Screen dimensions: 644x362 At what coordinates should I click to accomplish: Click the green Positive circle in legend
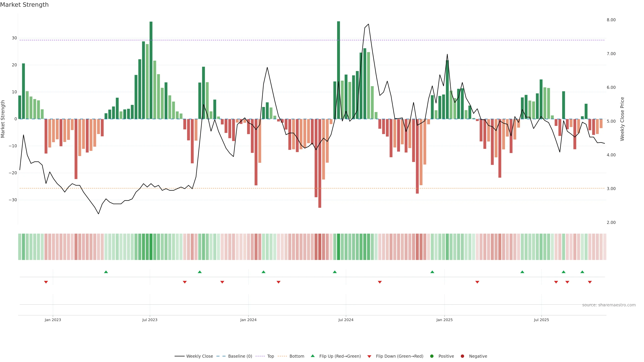432,356
